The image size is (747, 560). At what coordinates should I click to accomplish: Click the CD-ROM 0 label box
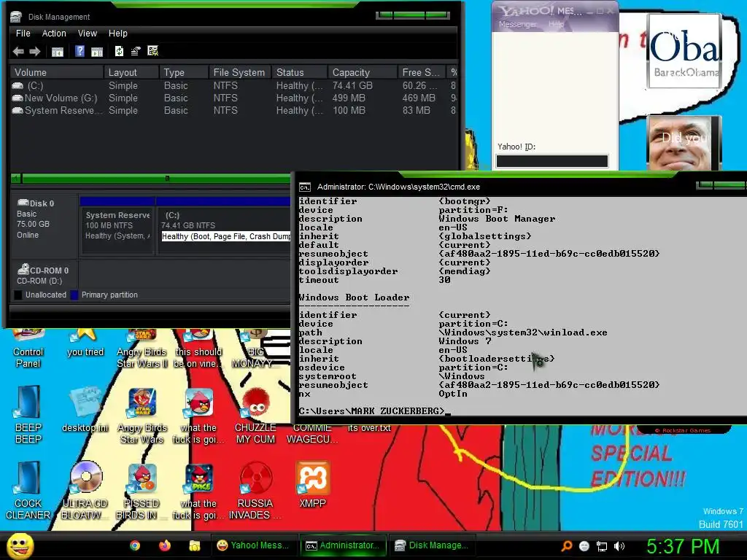pyautogui.click(x=44, y=275)
